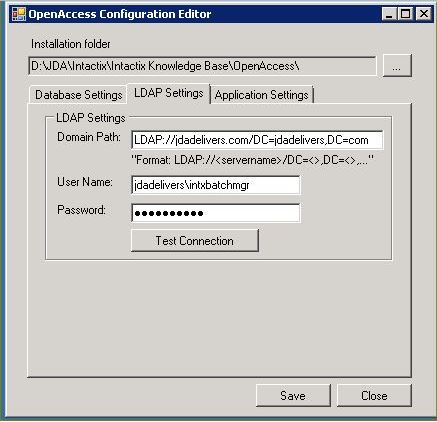The height and width of the screenshot is (422, 437).
Task: Save the configuration
Action: [x=293, y=396]
